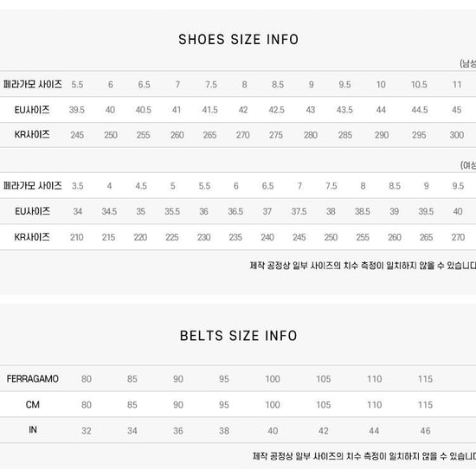Click belt CM value 115
Screen dimensions: 476x476
[425, 405]
